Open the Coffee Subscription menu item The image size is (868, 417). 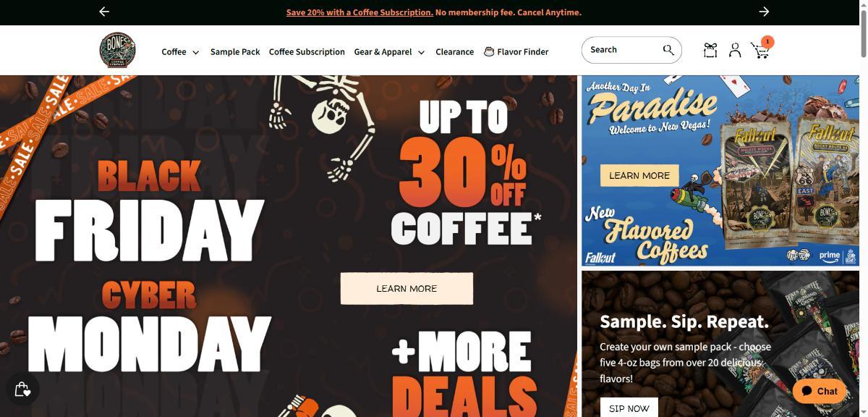pyautogui.click(x=307, y=52)
